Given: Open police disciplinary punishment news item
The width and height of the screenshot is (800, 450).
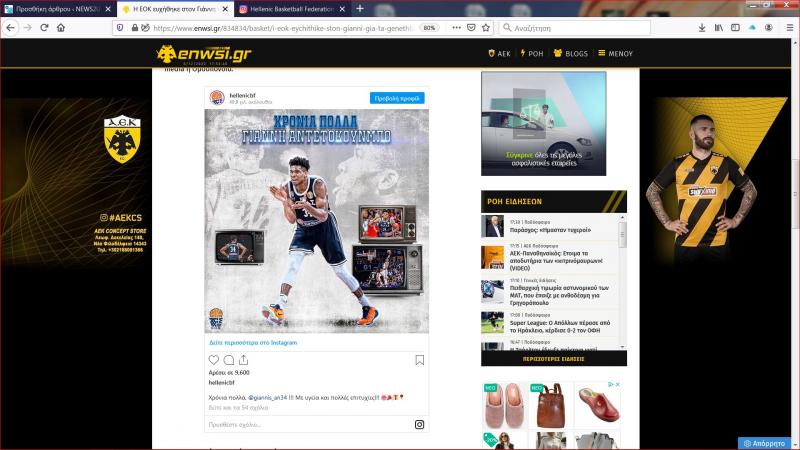Looking at the screenshot, I should 559,295.
